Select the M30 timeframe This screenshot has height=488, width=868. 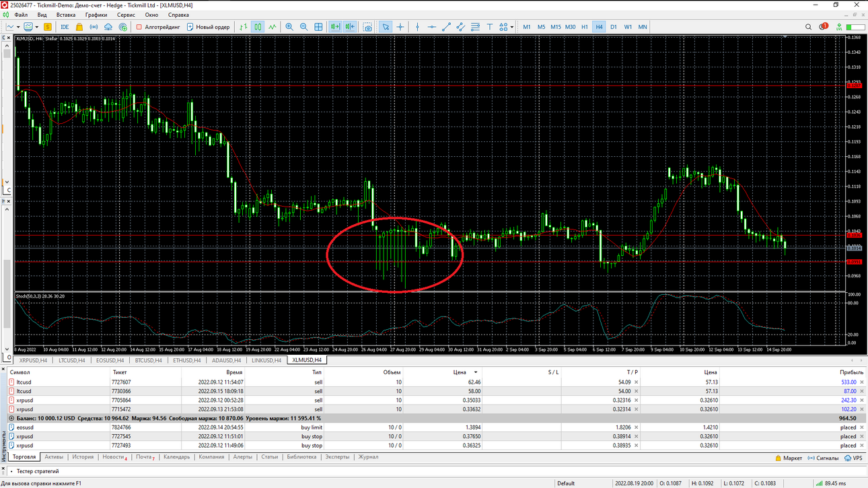(570, 27)
